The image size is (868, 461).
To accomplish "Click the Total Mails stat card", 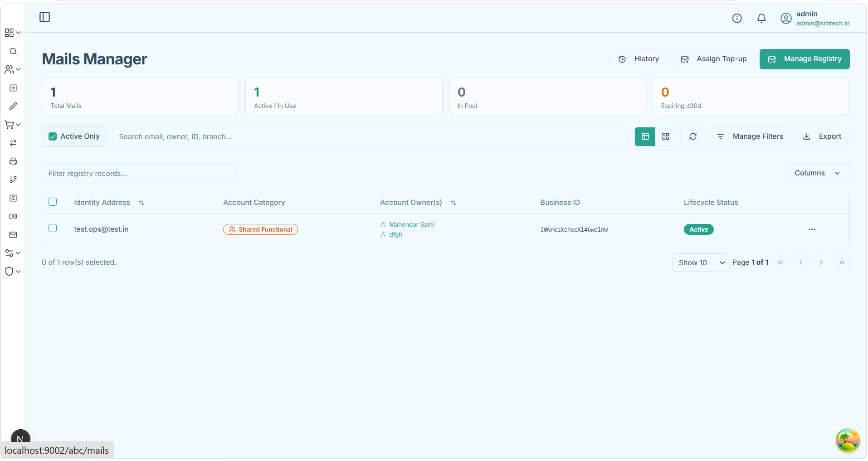I will click(x=140, y=97).
